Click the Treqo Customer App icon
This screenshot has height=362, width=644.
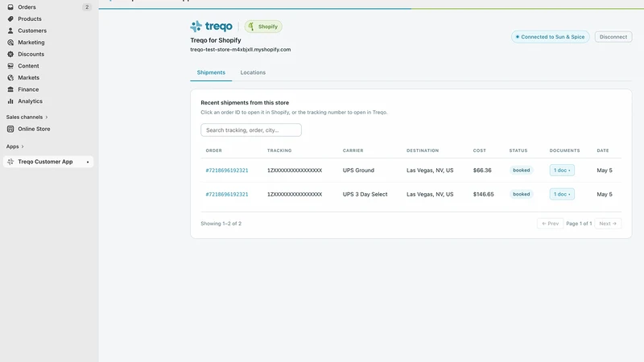tap(10, 162)
